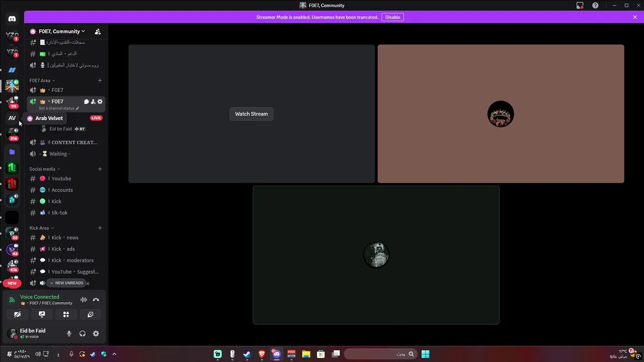
Task: Open inbox icon in title bar
Action: [580, 6]
